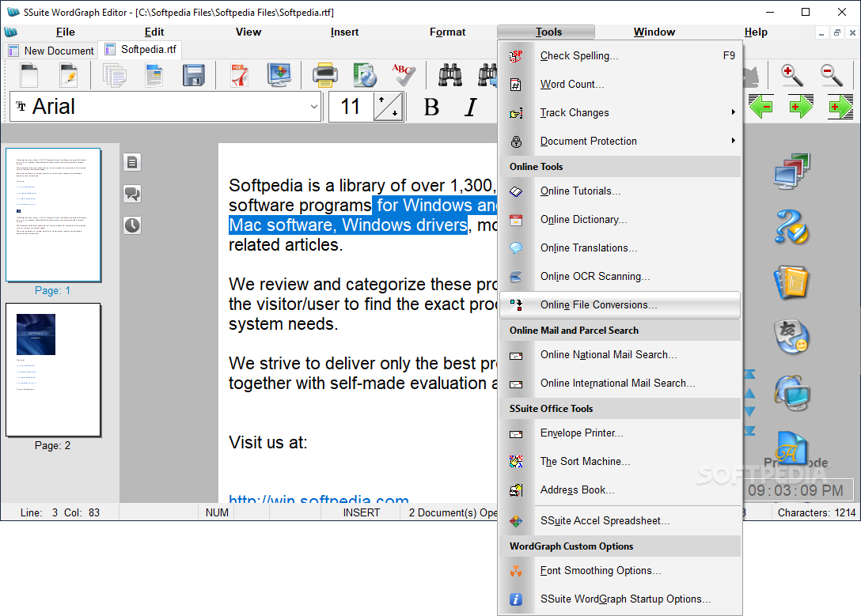Choose SSuite WordGraph Startup Options entry

click(x=620, y=599)
